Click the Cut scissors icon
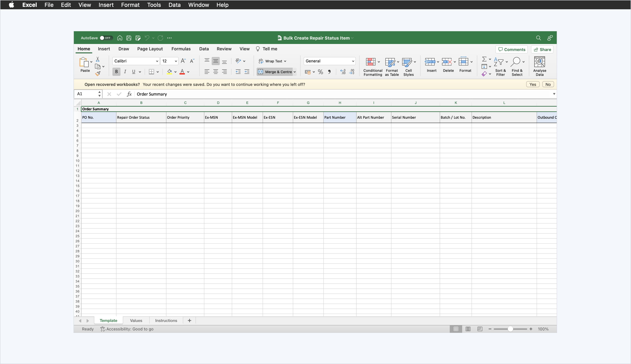Image resolution: width=631 pixels, height=364 pixels. tap(98, 59)
